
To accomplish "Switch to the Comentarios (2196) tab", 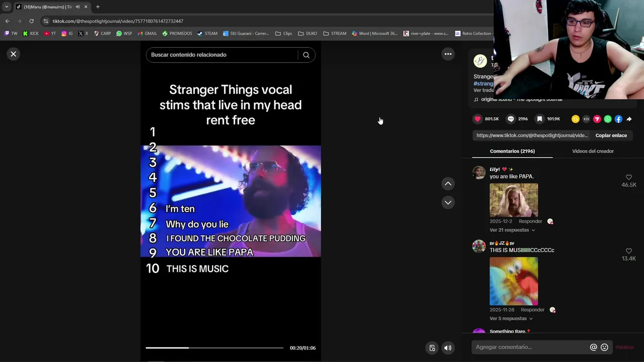I will 512,151.
